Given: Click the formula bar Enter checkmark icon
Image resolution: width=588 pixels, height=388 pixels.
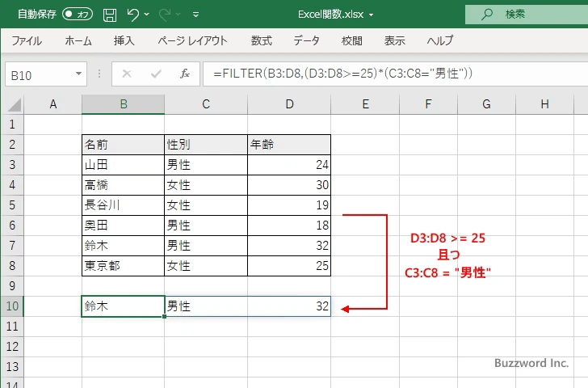Looking at the screenshot, I should click(x=155, y=74).
